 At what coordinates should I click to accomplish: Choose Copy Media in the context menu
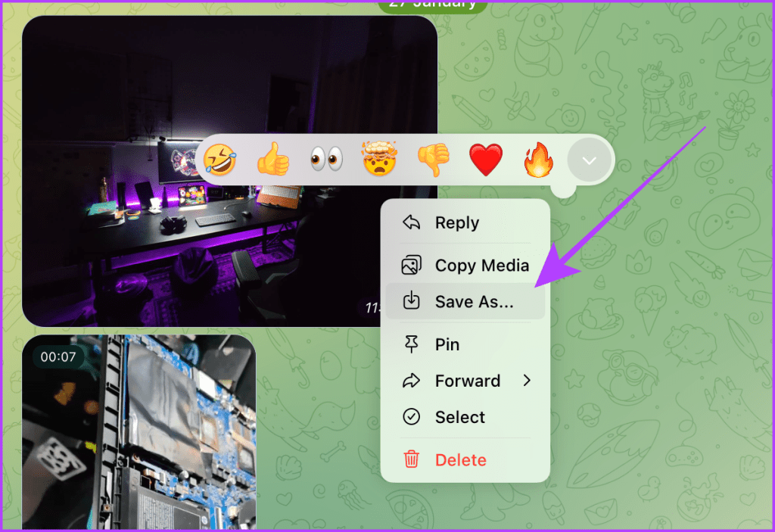pyautogui.click(x=465, y=266)
